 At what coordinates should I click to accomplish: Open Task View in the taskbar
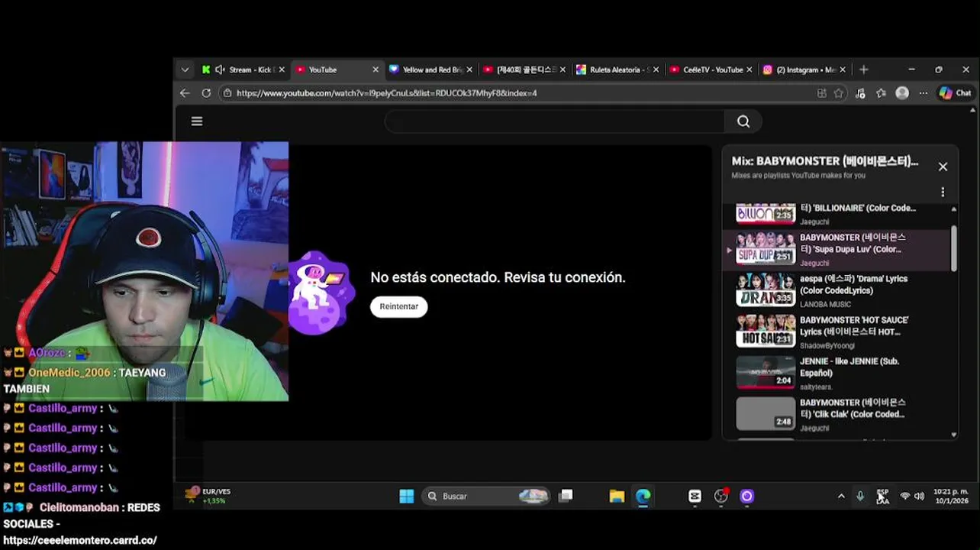tap(566, 497)
